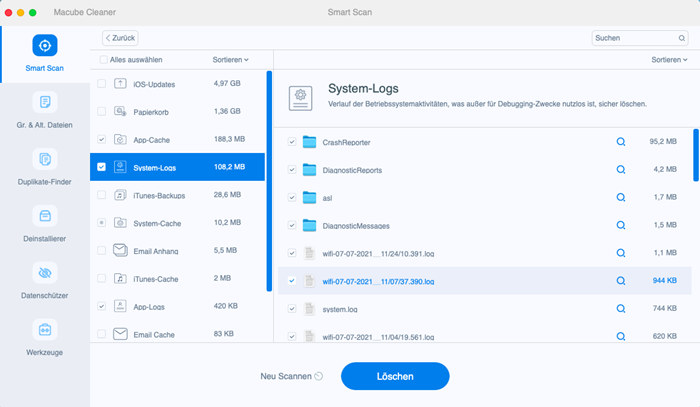Reveal CrashReporter with its magnifier icon
The width and height of the screenshot is (700, 407).
click(x=621, y=142)
